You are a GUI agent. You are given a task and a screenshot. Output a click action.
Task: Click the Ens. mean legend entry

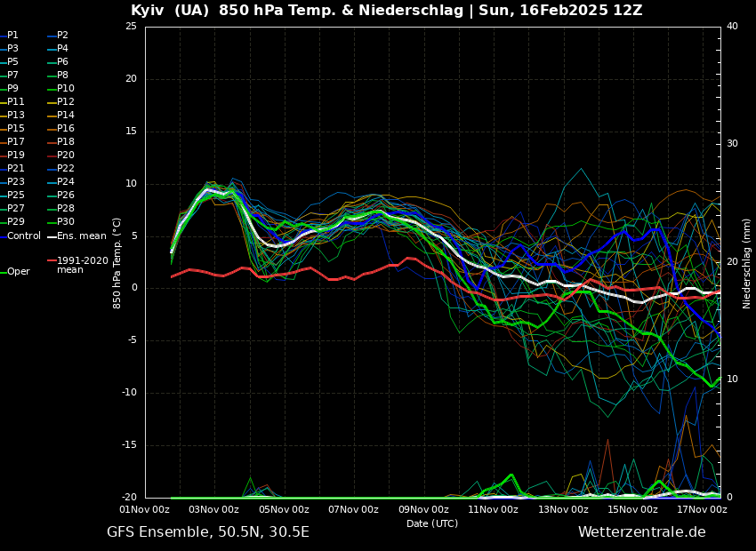click(x=81, y=236)
